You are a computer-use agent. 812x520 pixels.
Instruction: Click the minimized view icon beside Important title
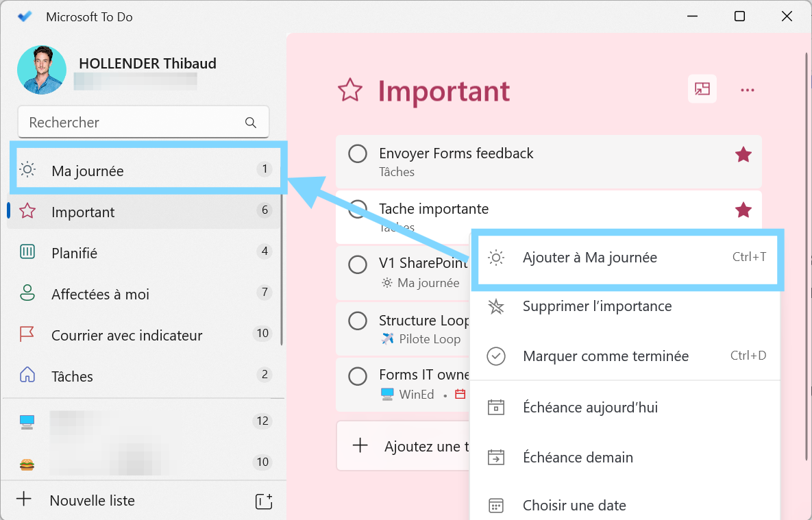(702, 89)
